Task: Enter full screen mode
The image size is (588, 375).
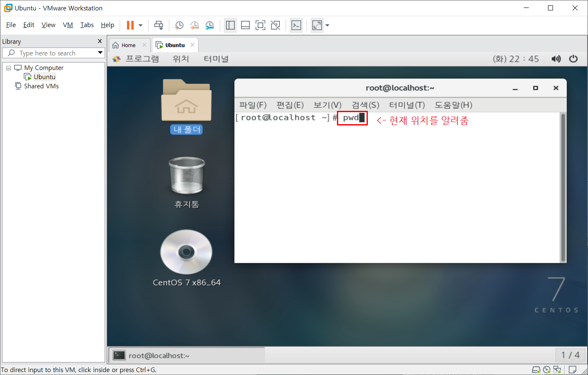Action: [261, 25]
